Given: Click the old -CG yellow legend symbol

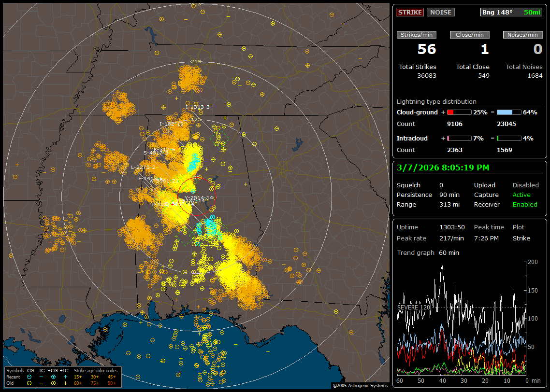Looking at the screenshot, I should (x=29, y=383).
